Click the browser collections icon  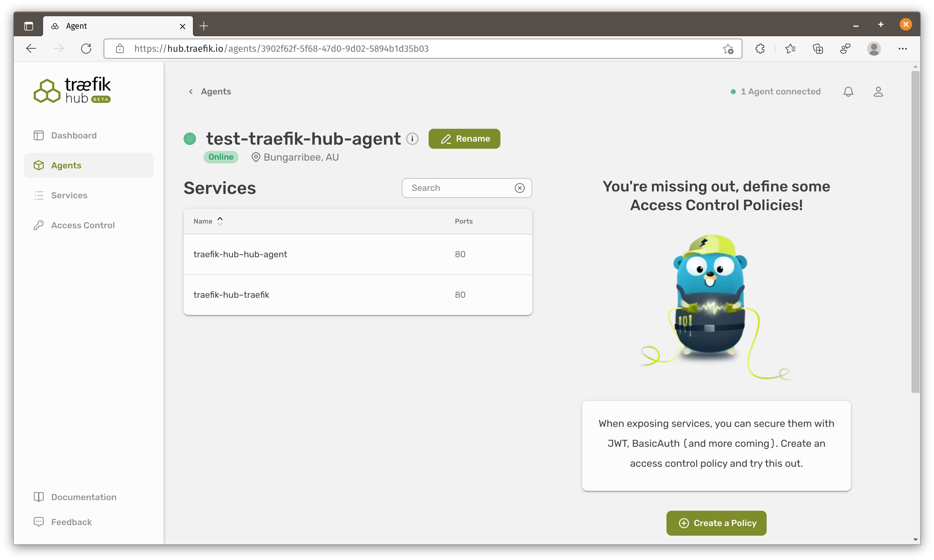818,49
